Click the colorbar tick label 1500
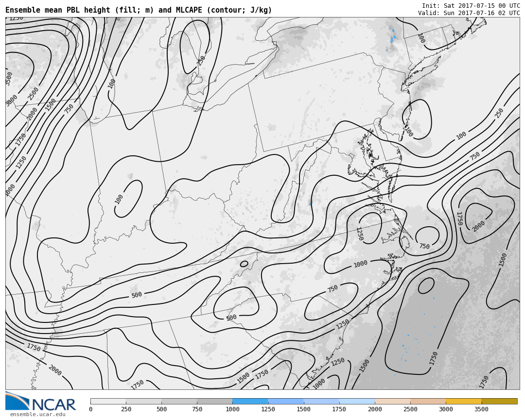Viewport: 525px width, 420px height. (x=303, y=409)
